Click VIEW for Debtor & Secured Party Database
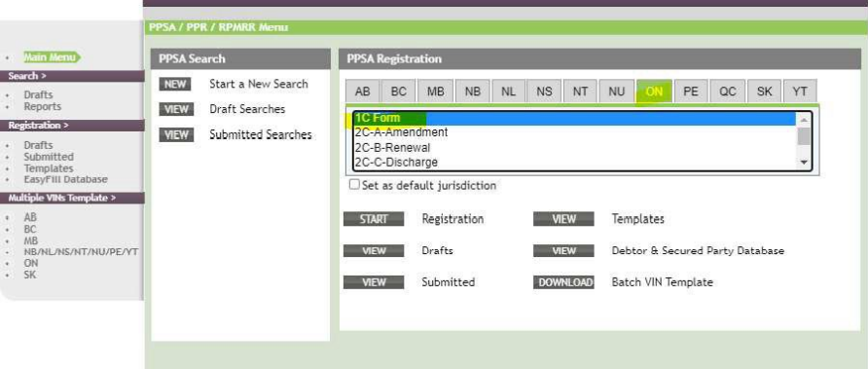Image resolution: width=868 pixels, height=369 pixels. click(x=563, y=251)
